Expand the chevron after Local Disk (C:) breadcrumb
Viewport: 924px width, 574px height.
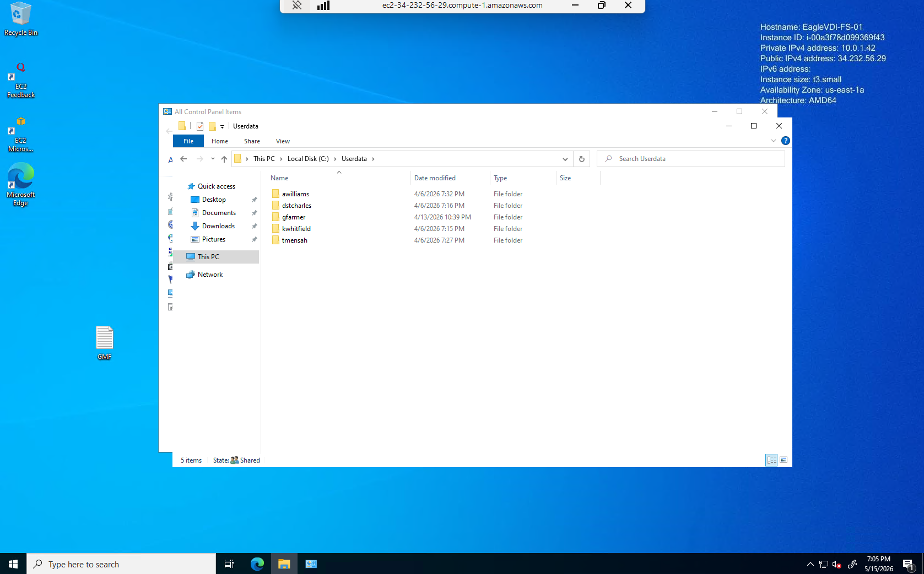tap(335, 159)
